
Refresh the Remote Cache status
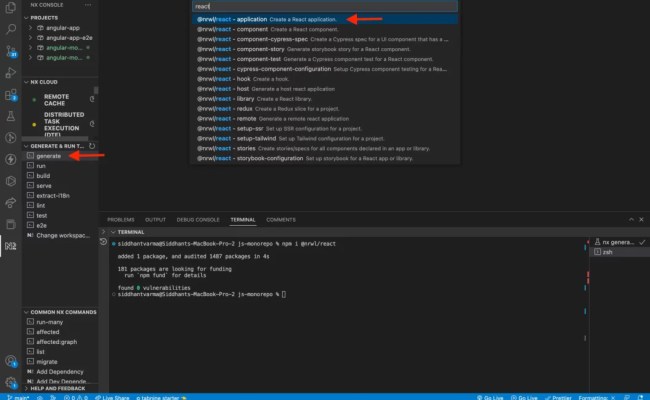tap(92, 99)
